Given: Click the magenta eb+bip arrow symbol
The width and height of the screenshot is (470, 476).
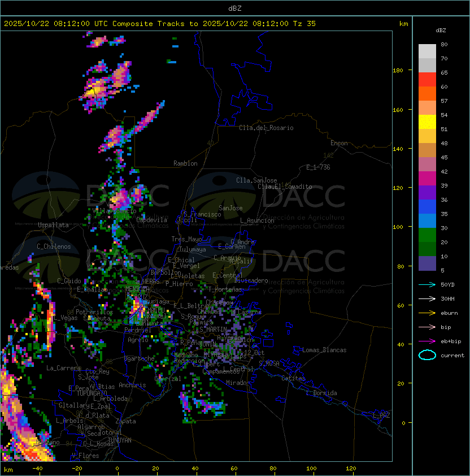Looking at the screenshot, I should (x=427, y=341).
